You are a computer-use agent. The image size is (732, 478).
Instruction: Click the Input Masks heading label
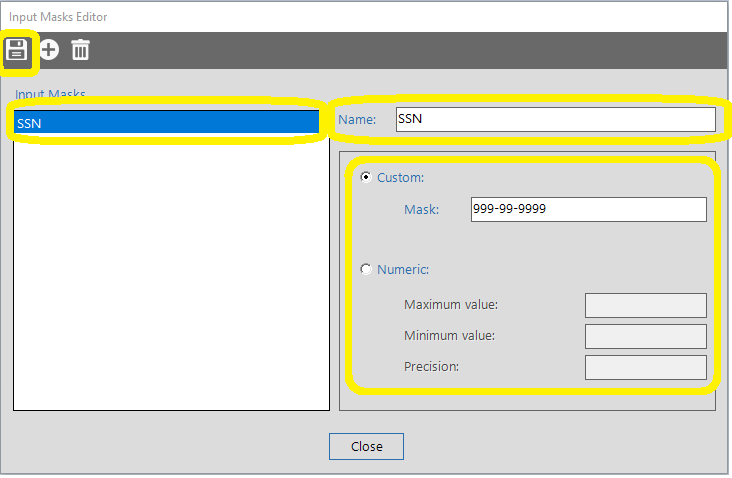[x=50, y=95]
